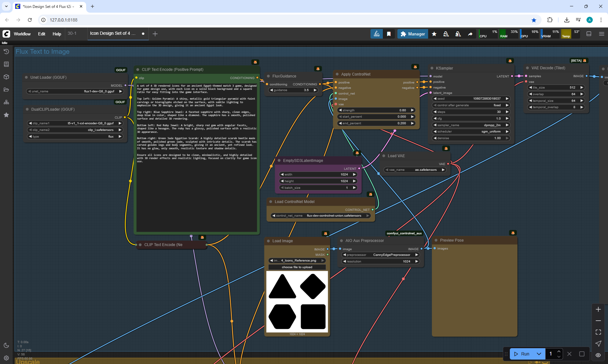Open the settings gear icon

(x=6, y=358)
